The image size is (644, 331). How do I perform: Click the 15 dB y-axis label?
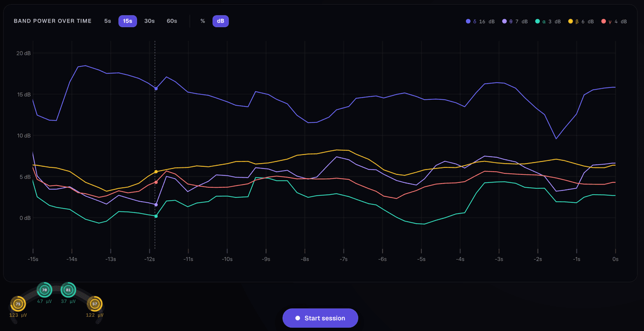point(24,94)
